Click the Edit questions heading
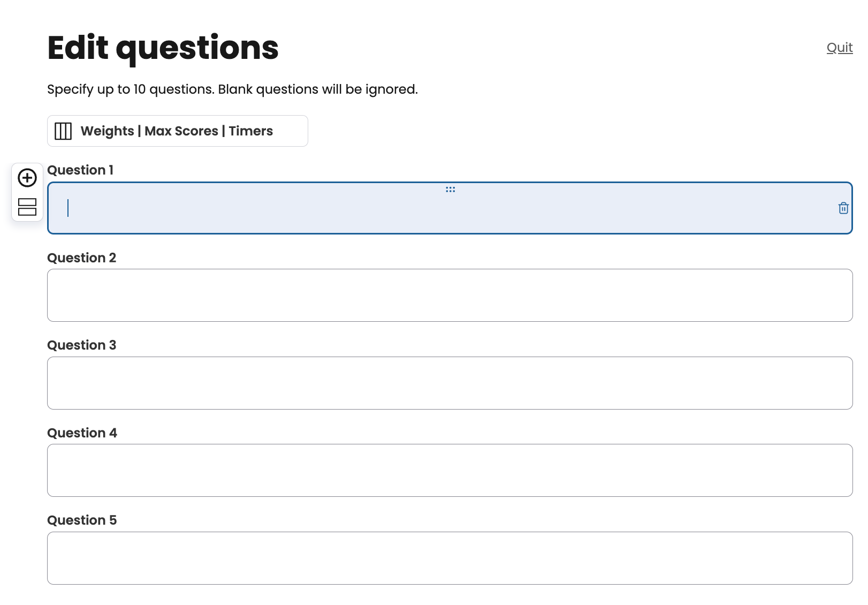Screen dimensions: 868x605 tap(163, 48)
